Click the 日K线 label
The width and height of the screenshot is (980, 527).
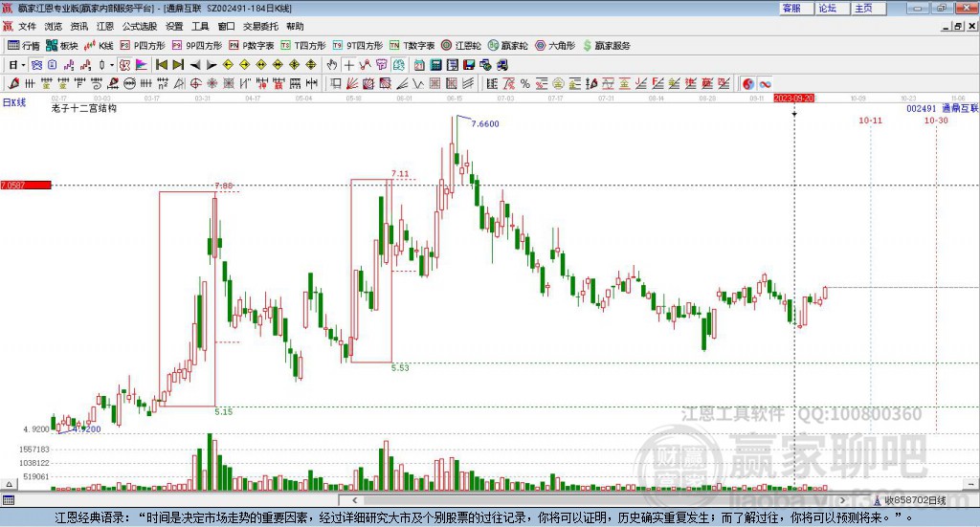click(x=14, y=102)
